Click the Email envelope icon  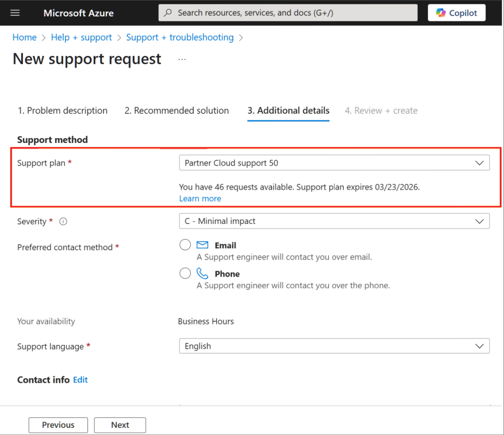click(202, 245)
